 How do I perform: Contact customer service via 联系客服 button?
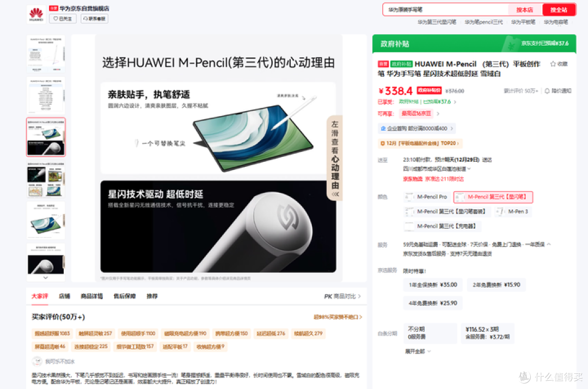[x=95, y=19]
